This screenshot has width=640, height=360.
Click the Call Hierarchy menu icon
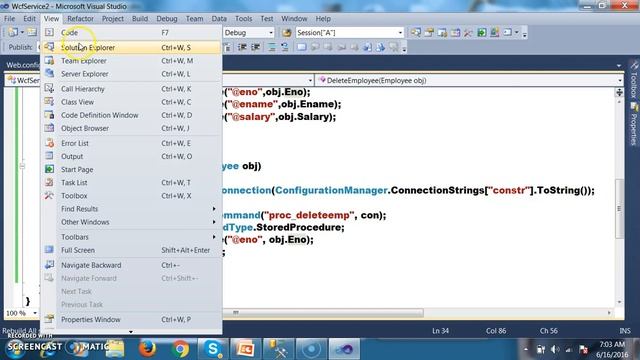49,88
